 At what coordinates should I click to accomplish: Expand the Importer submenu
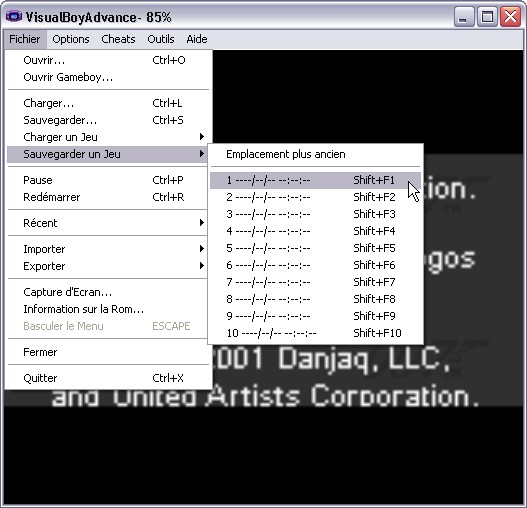(108, 249)
